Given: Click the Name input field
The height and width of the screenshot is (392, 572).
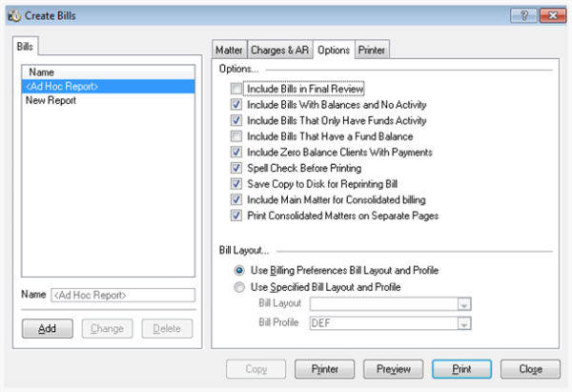Looking at the screenshot, I should (123, 295).
